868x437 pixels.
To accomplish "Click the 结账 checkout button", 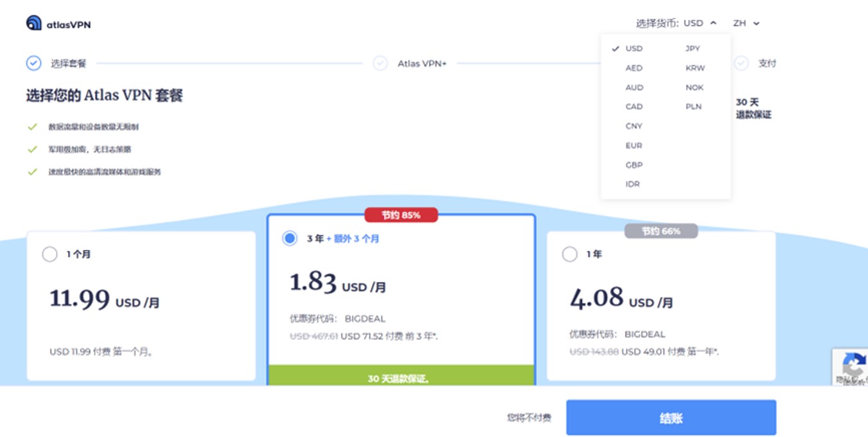I will click(671, 418).
